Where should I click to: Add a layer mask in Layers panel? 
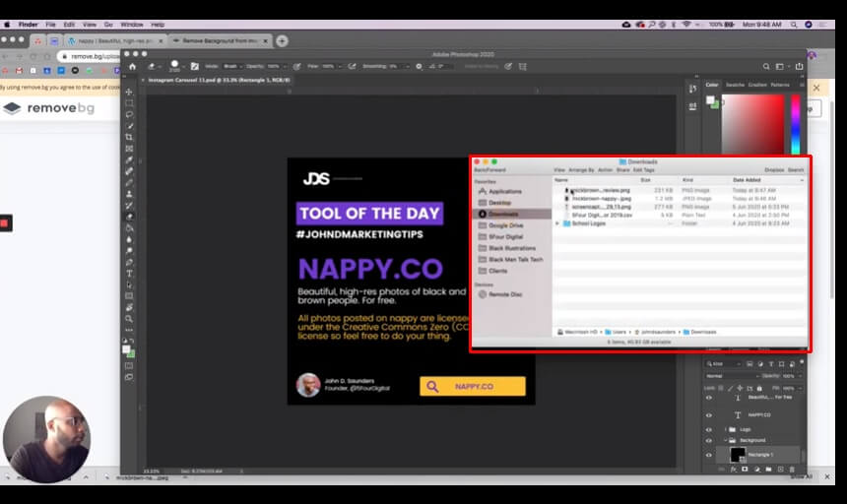coord(745,470)
